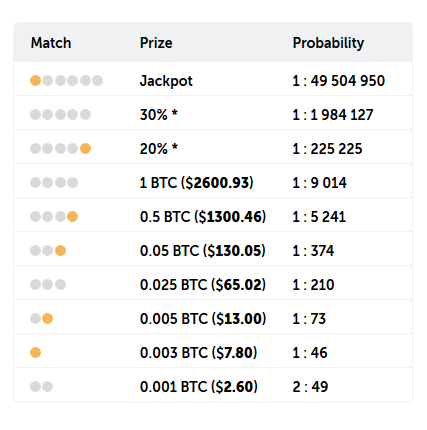Click the orange ball in Jackpot row

coord(36,81)
